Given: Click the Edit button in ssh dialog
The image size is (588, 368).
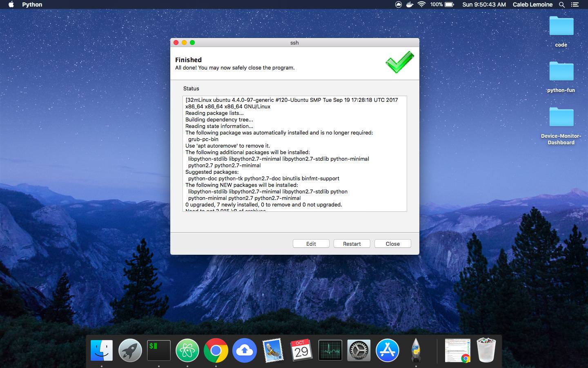Looking at the screenshot, I should pos(311,244).
